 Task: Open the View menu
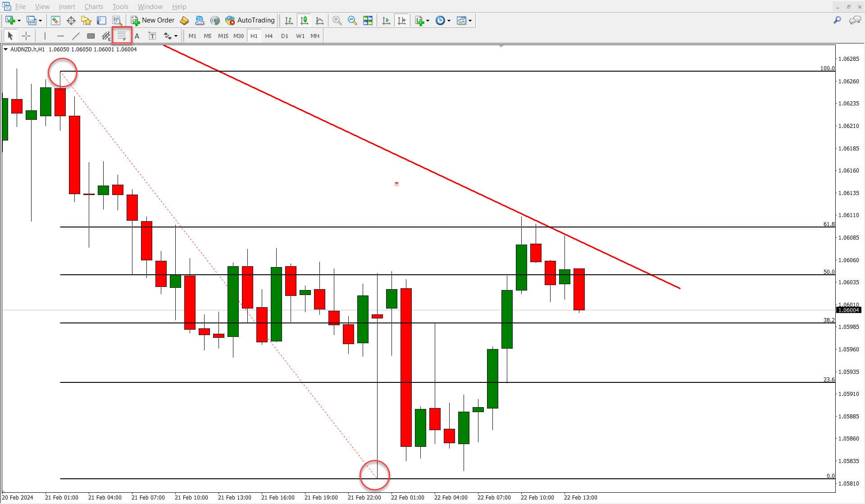(42, 6)
